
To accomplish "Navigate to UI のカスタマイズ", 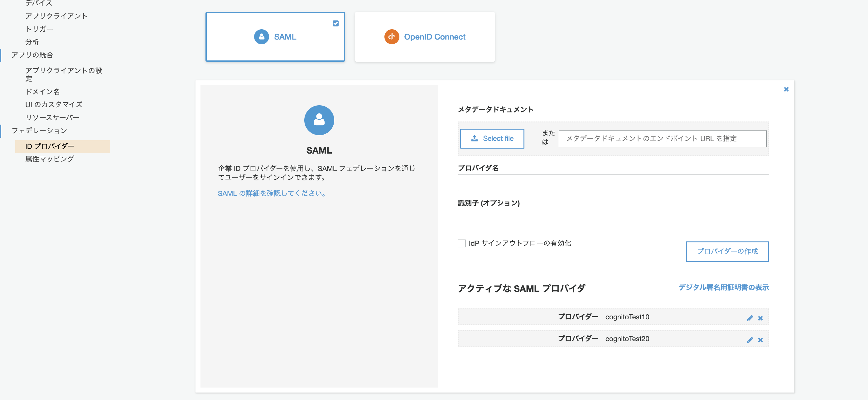I will tap(54, 104).
